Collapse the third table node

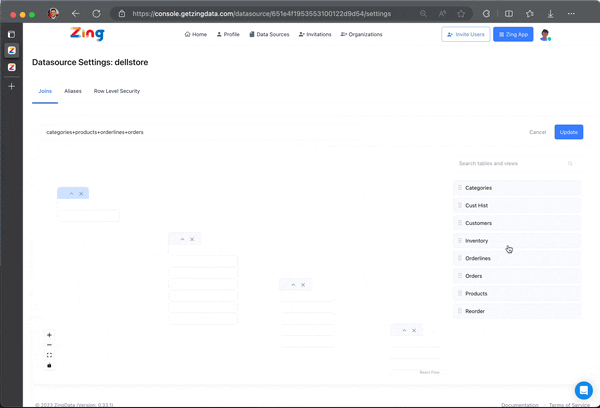coord(293,285)
